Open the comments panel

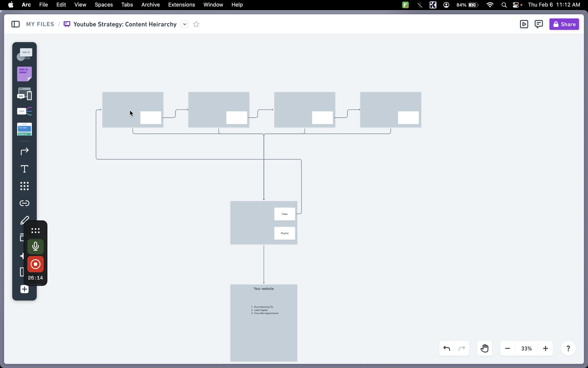539,24
